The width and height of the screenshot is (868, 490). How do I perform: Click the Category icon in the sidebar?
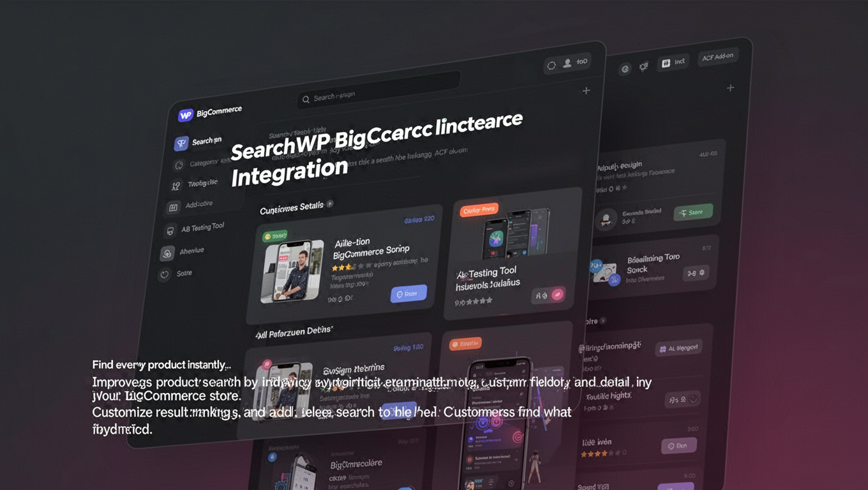coord(180,164)
